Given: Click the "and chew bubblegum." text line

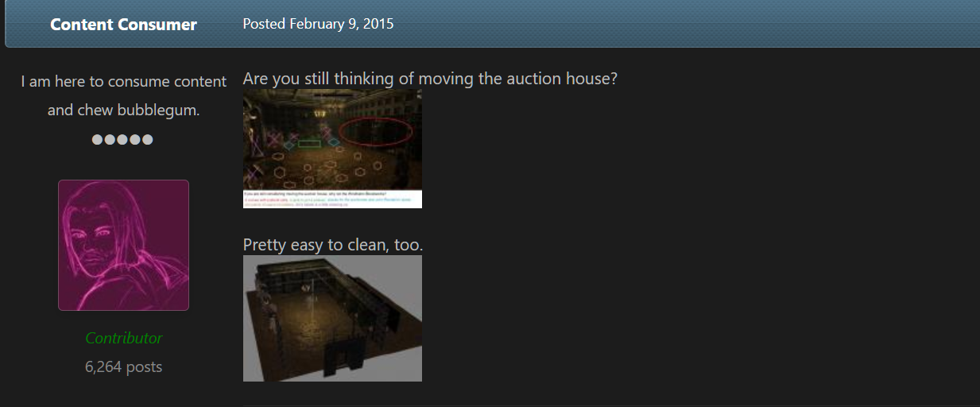Looking at the screenshot, I should tap(123, 110).
